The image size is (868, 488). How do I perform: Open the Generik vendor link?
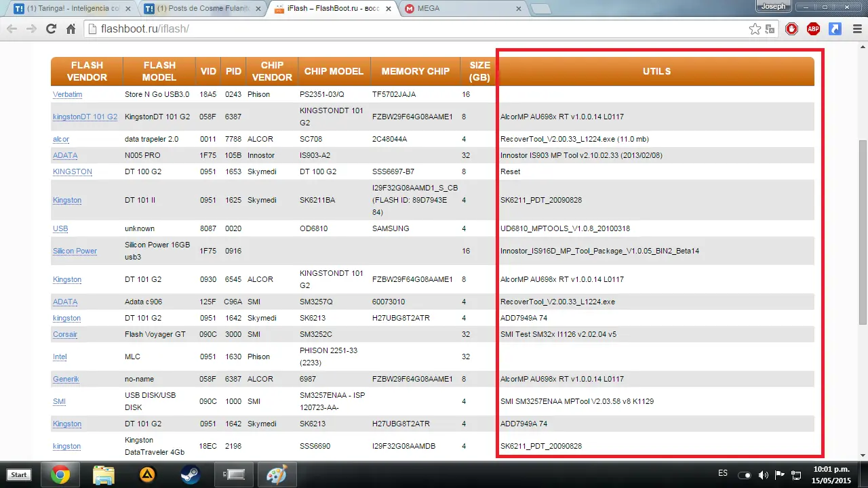coord(66,379)
